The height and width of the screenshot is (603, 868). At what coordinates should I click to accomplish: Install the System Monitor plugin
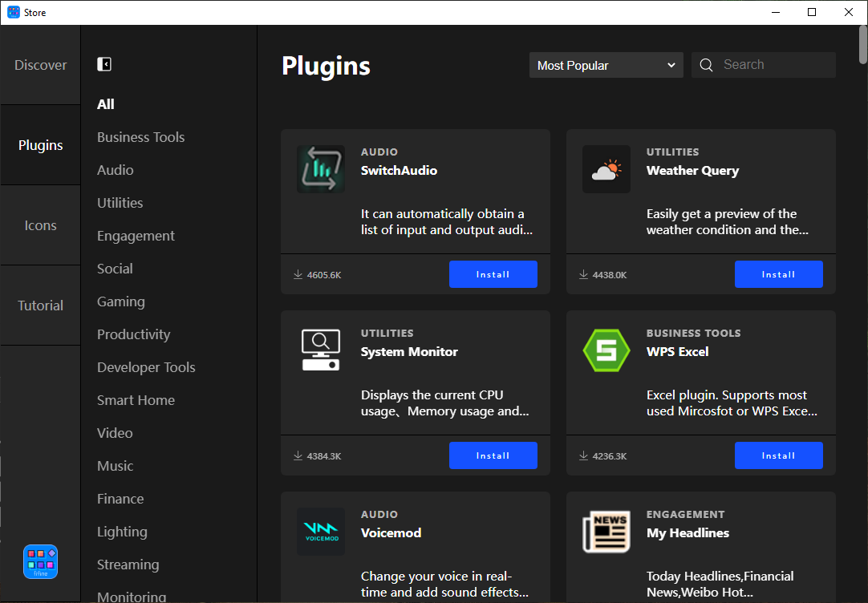click(493, 455)
